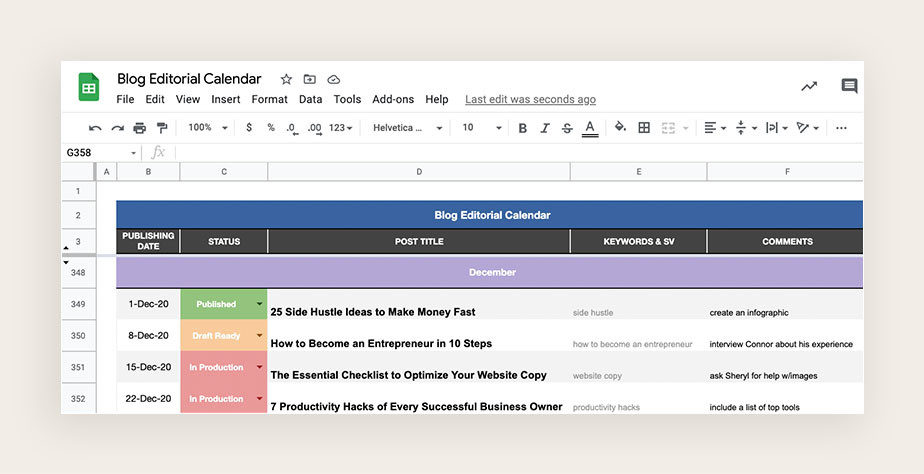The height and width of the screenshot is (474, 924).
Task: Select row 349 header
Action: (78, 304)
